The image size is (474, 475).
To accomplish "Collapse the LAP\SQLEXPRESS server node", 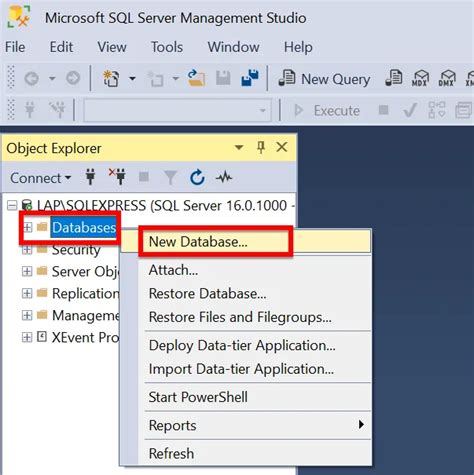I will pos(12,205).
